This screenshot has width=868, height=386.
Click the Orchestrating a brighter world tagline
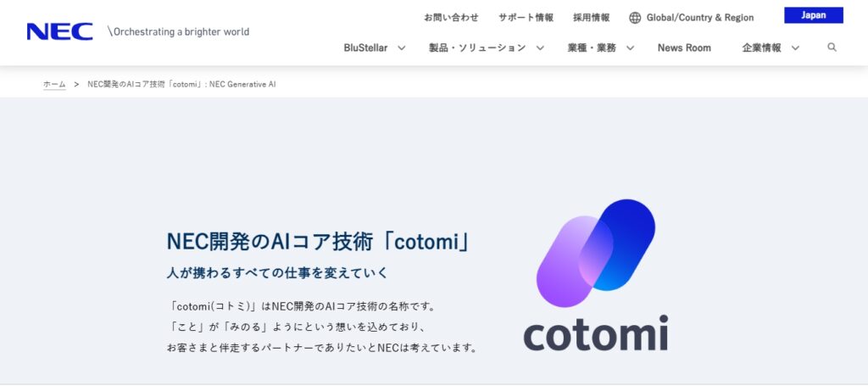tap(178, 31)
